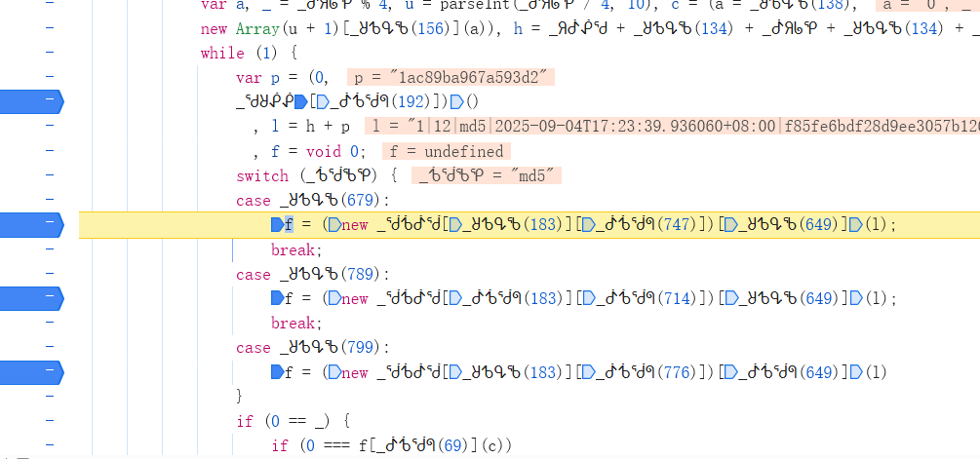
Task: Toggle the inline marker before the (649) call on the (714) line
Action: 730,298
